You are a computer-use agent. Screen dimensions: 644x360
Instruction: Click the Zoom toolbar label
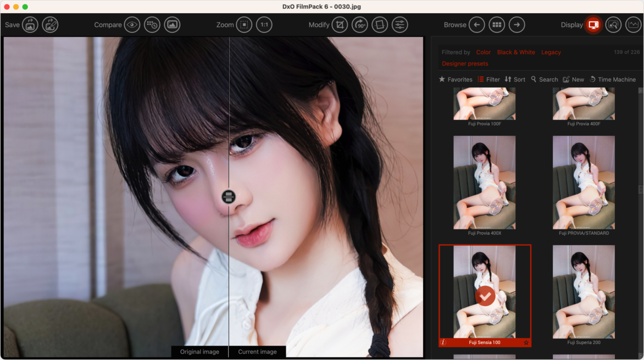[x=225, y=25]
